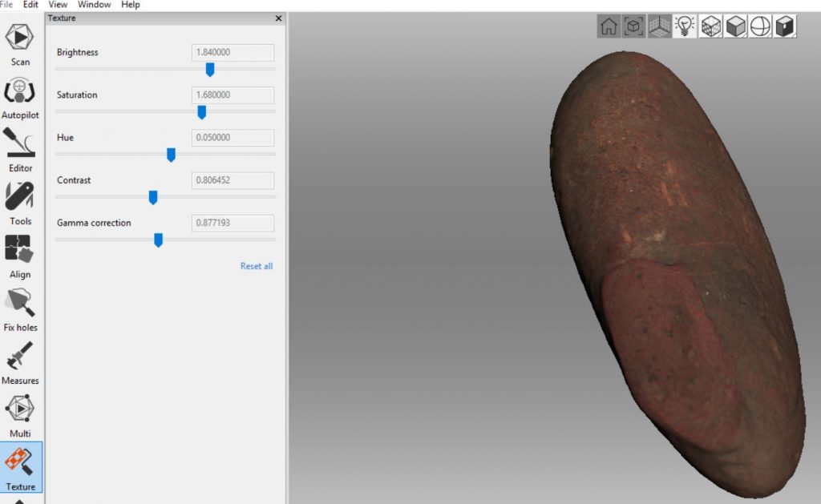Open the Editor tools
The width and height of the screenshot is (821, 504).
[20, 149]
